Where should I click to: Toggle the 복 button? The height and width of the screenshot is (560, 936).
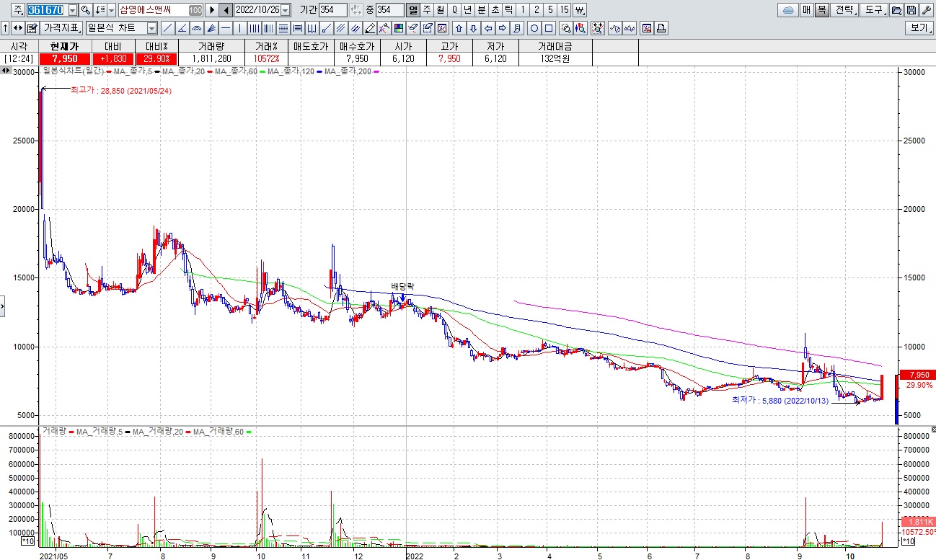coord(822,10)
